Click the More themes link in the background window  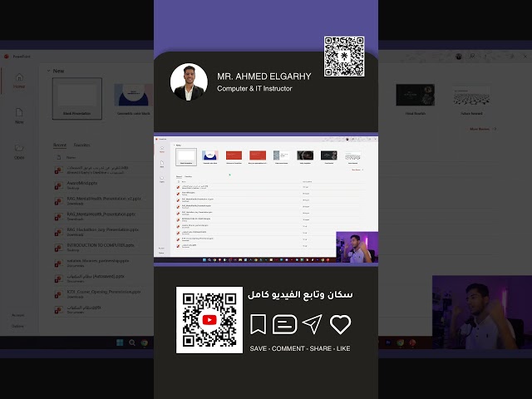point(482,129)
